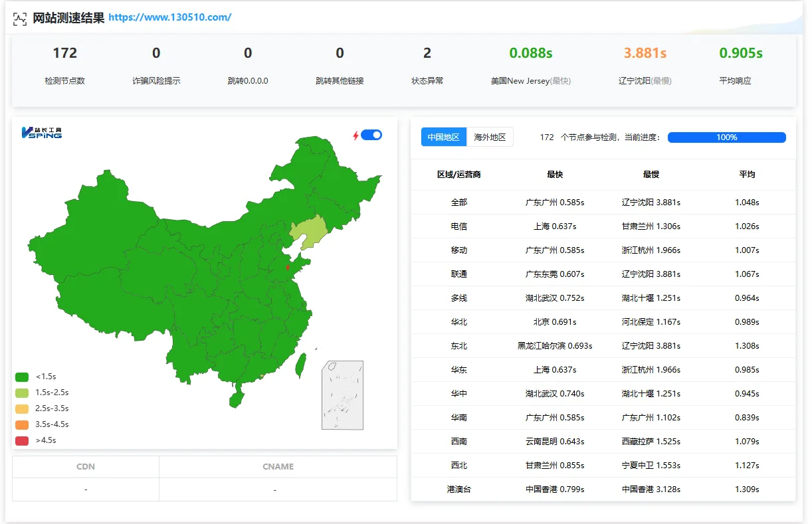This screenshot has width=812, height=524.
Task: Click 河北保定 1.167s cell
Action: 651,322
